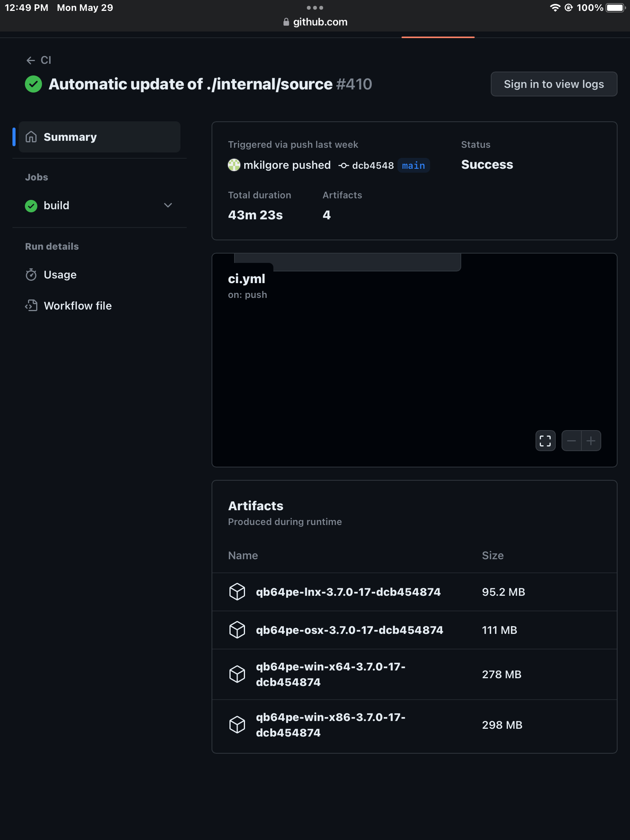The height and width of the screenshot is (840, 630).
Task: Enter fullscreen workflow graph view
Action: point(545,441)
